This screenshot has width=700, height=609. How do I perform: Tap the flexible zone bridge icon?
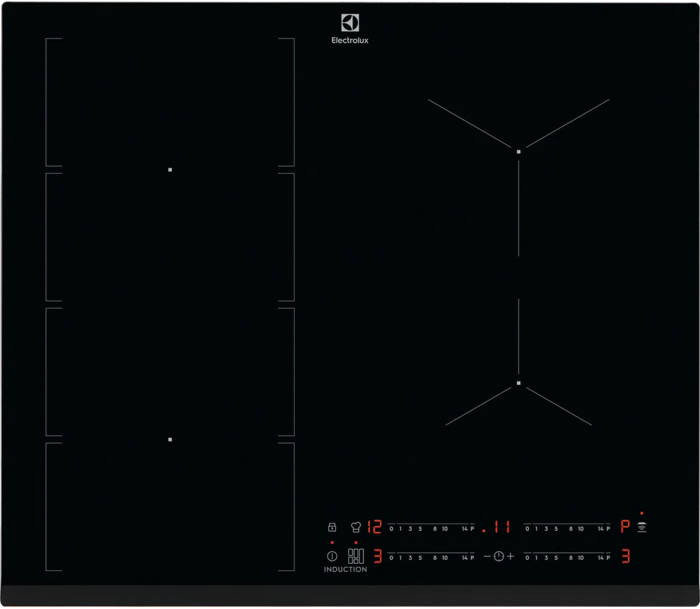355,556
